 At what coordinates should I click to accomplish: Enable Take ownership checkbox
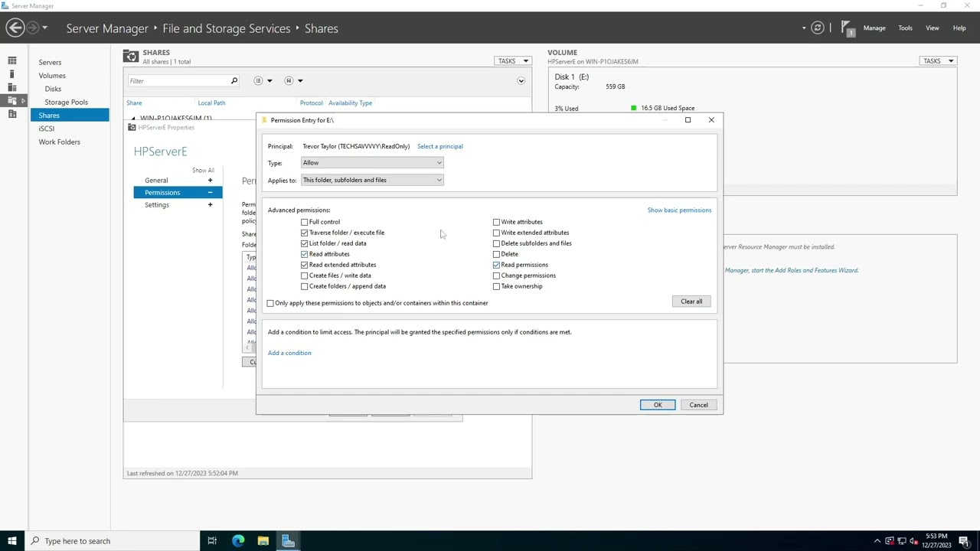click(x=496, y=286)
